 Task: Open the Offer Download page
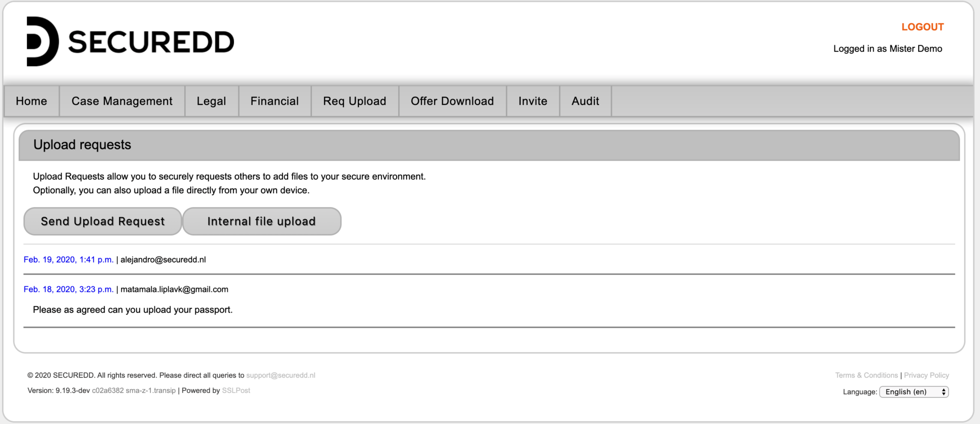(x=452, y=101)
